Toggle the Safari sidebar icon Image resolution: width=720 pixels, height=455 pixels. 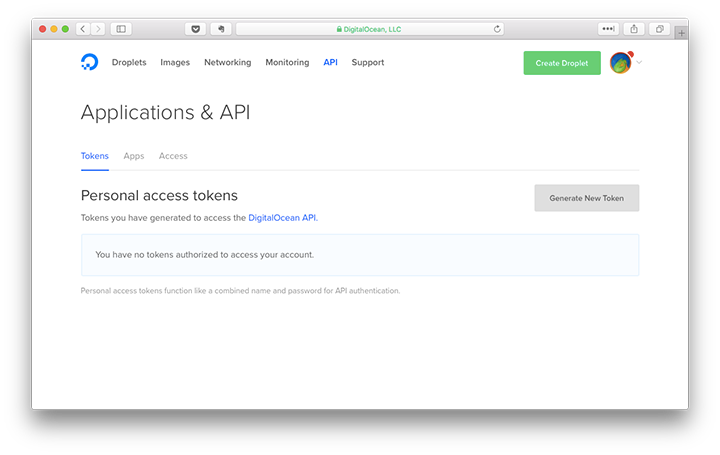pyautogui.click(x=121, y=29)
